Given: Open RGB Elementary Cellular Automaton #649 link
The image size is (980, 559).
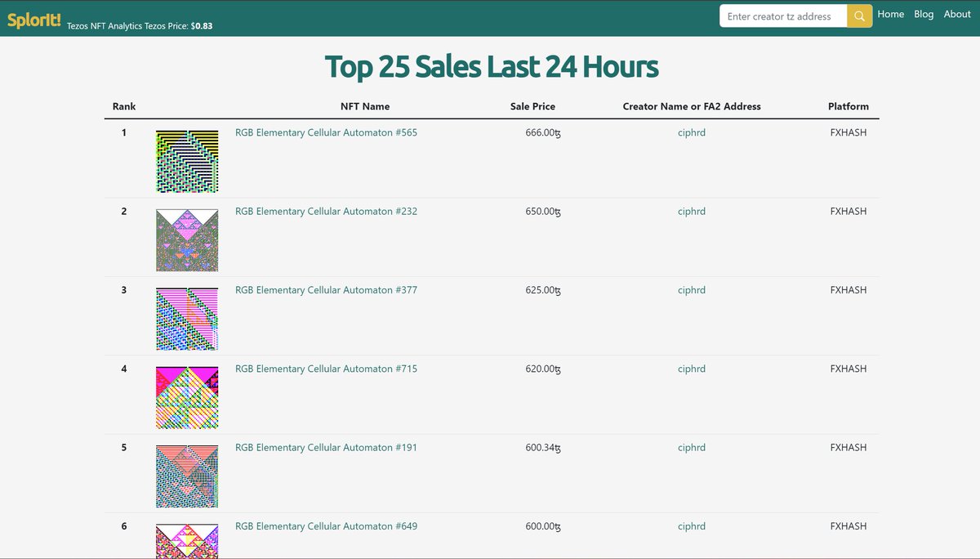Looking at the screenshot, I should (326, 526).
